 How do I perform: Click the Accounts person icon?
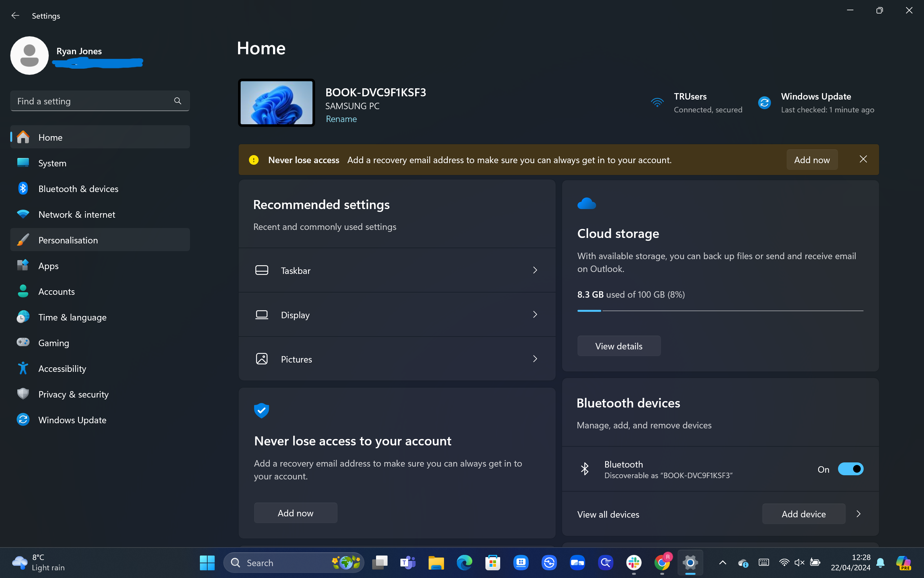click(x=23, y=291)
